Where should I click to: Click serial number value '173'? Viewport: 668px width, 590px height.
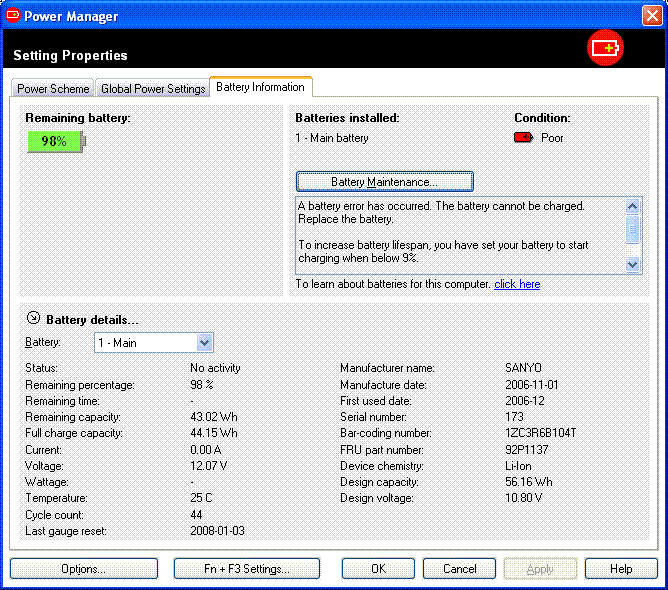(514, 417)
